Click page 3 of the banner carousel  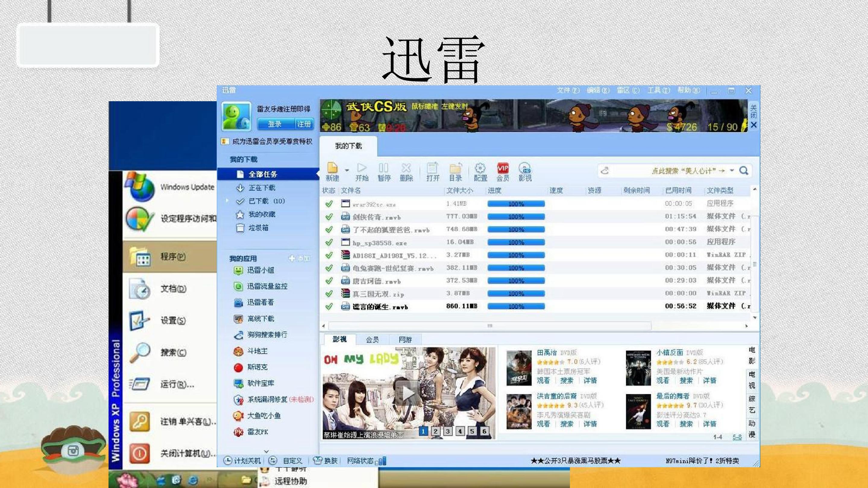click(448, 431)
